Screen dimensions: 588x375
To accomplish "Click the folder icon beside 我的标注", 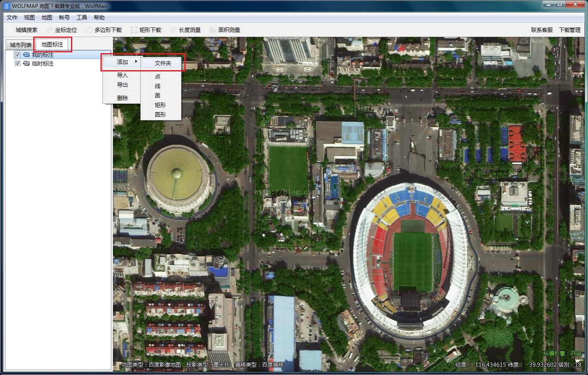I will [26, 55].
